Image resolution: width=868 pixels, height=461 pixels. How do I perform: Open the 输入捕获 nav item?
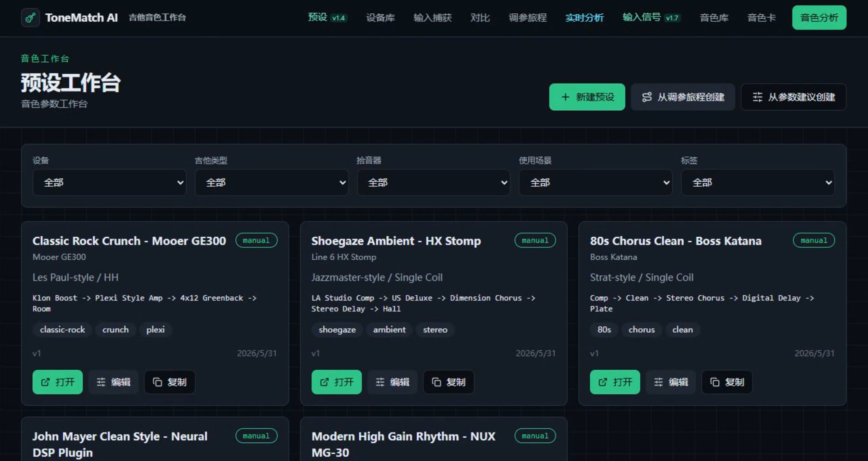(x=432, y=18)
